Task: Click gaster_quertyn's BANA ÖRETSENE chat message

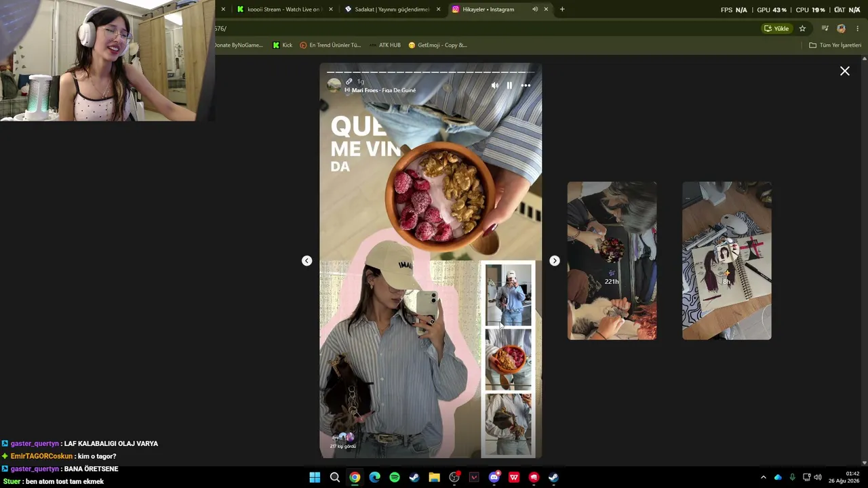Action: (x=60, y=469)
